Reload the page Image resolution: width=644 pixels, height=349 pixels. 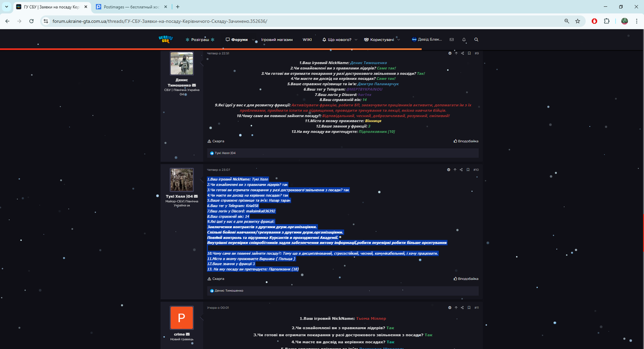click(31, 21)
